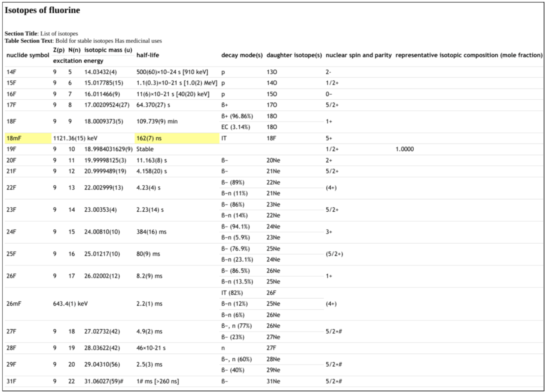The width and height of the screenshot is (545, 392).
Task: Click half-life '1# ms [>260 ns]'
Action: pos(158,382)
